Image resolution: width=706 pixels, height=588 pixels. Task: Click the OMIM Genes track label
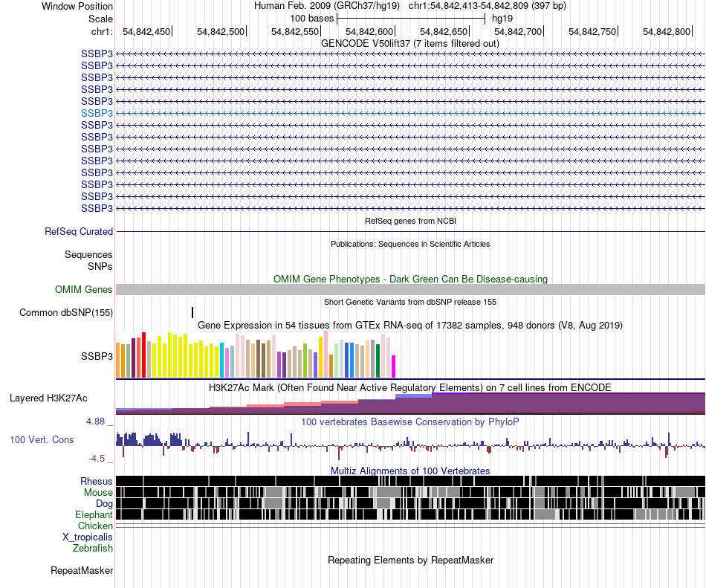(84, 289)
